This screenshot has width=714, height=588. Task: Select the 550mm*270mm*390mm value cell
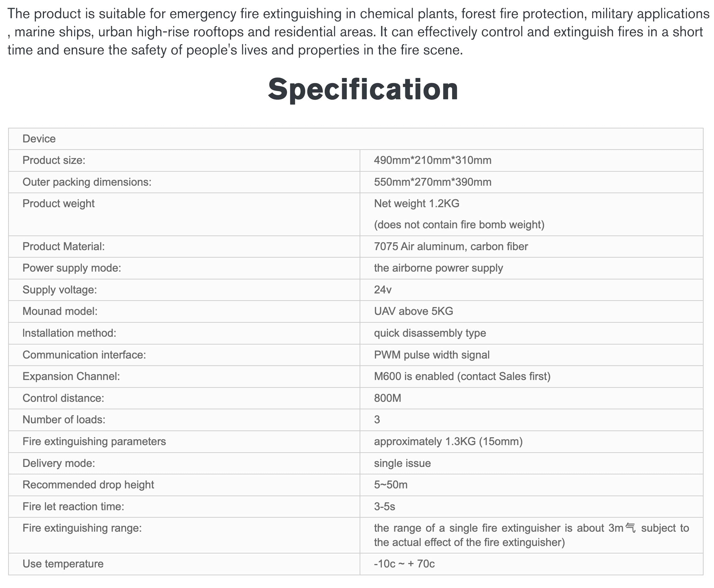click(432, 182)
